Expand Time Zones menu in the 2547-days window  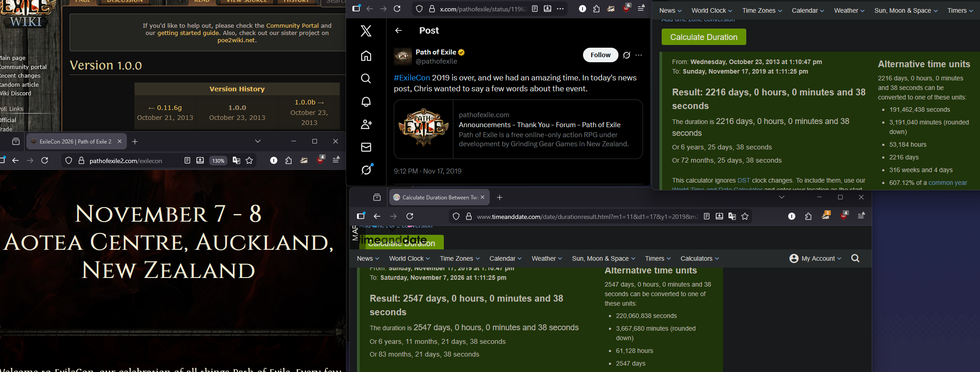point(460,258)
